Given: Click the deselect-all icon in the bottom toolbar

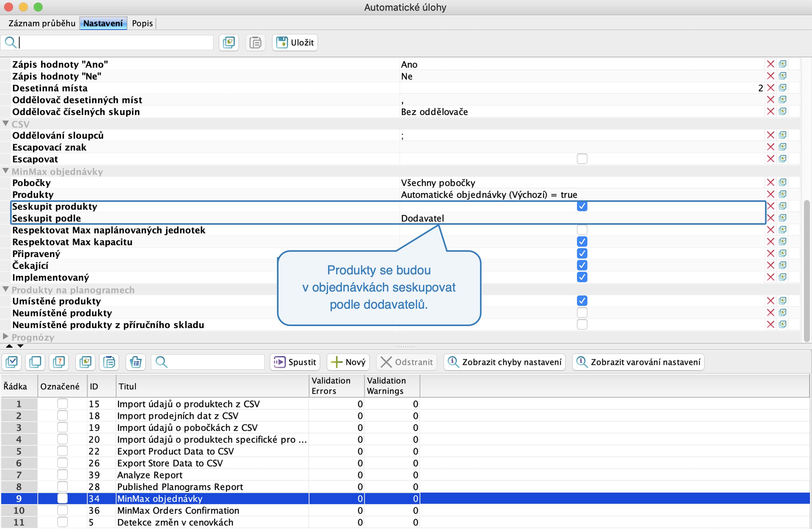Looking at the screenshot, I should pyautogui.click(x=35, y=362).
